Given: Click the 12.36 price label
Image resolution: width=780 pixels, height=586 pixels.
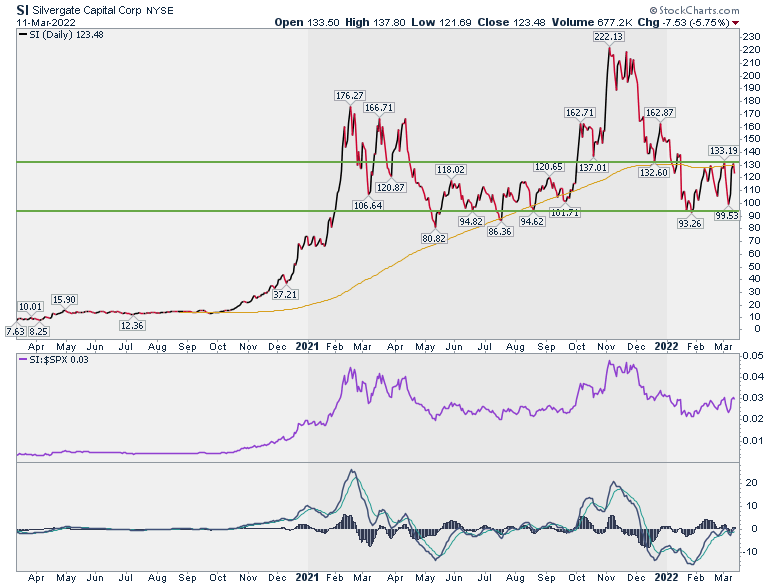Looking at the screenshot, I should (132, 326).
